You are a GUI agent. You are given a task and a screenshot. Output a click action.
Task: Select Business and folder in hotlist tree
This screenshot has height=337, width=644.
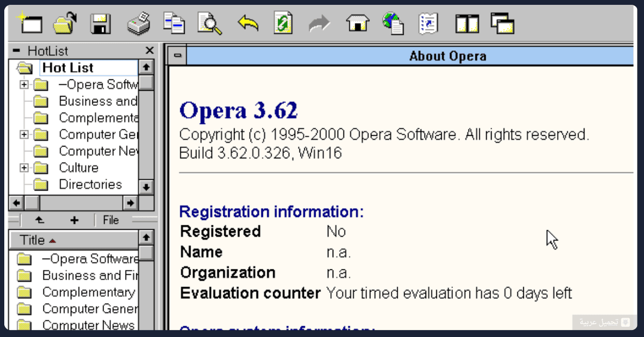98,101
